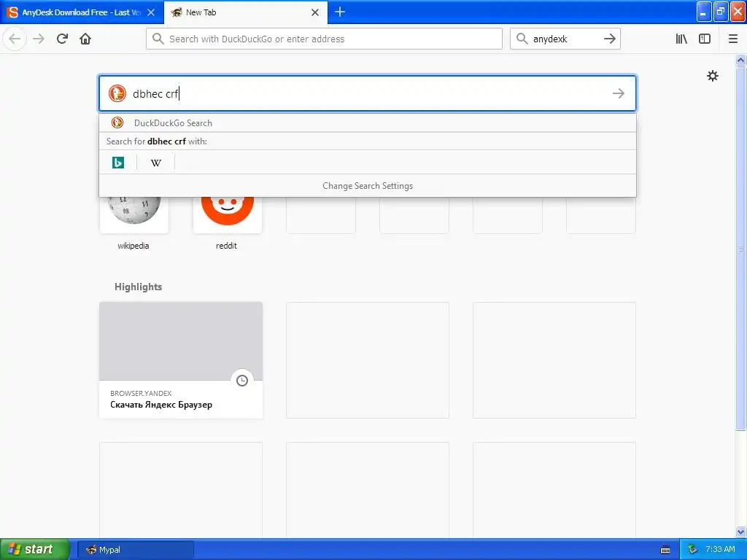Go back using the back arrow

15,39
